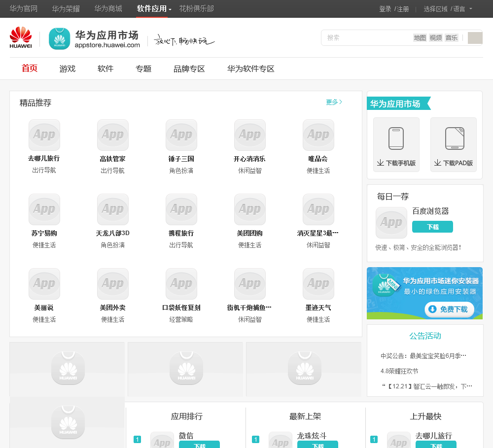Click the 搜索 search input field
This screenshot has width=493, height=448.
[x=367, y=37]
